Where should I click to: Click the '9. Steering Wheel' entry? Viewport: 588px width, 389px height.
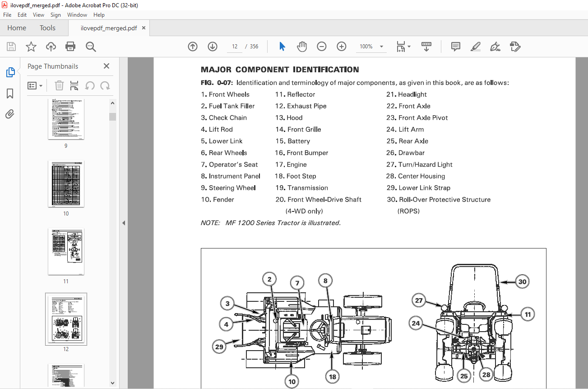pos(228,188)
